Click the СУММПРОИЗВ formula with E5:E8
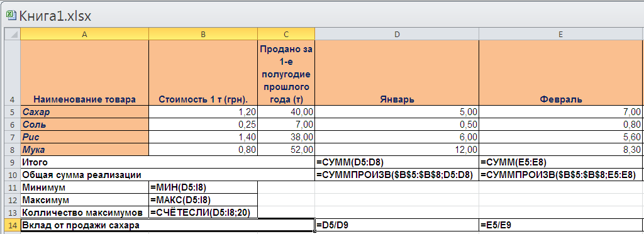This screenshot has width=644, height=234. point(560,175)
